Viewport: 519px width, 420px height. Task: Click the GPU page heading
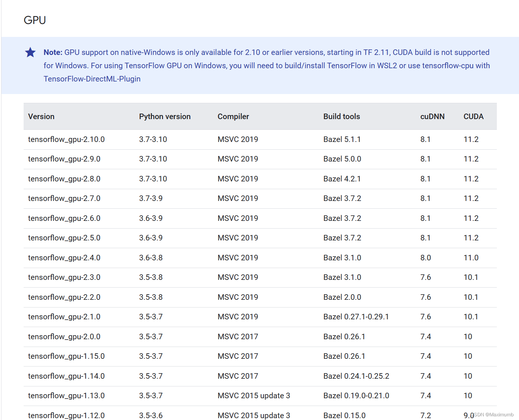[35, 20]
